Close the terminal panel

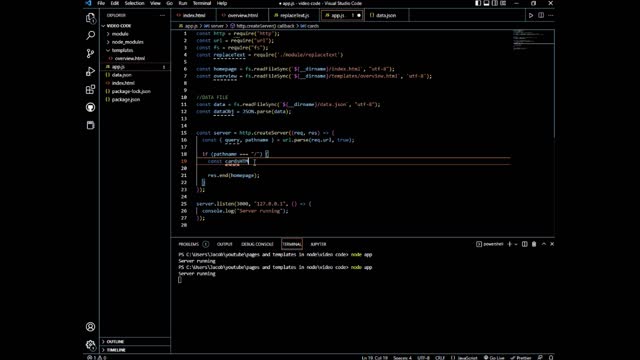[552, 244]
